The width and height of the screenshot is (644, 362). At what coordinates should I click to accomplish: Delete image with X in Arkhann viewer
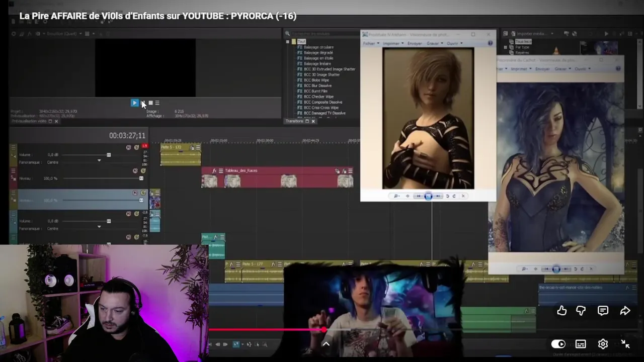(463, 196)
